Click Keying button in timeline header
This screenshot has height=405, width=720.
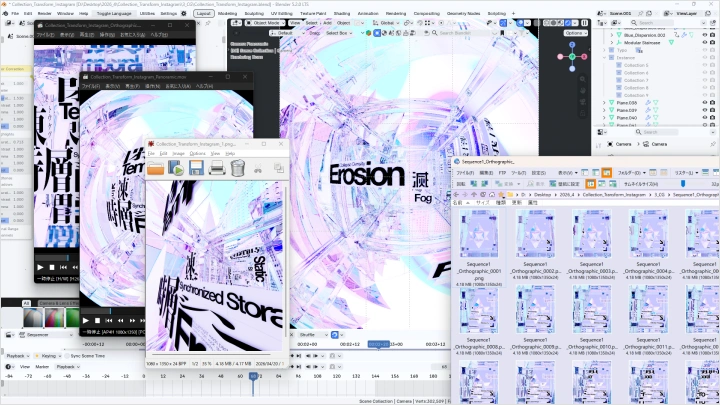48,356
